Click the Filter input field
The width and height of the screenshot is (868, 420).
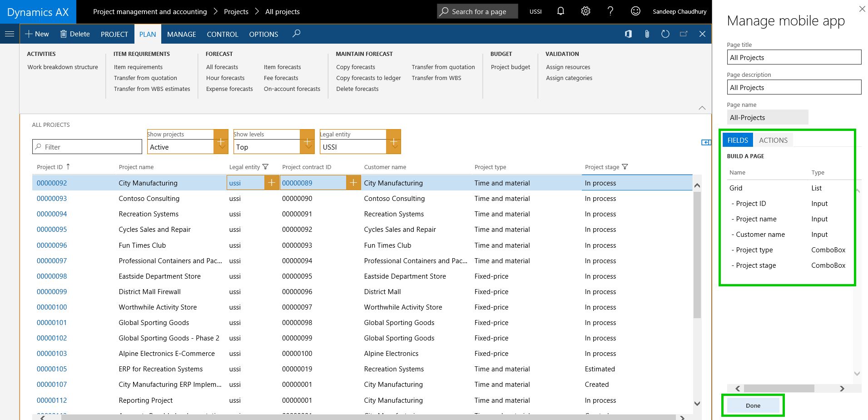tap(87, 147)
